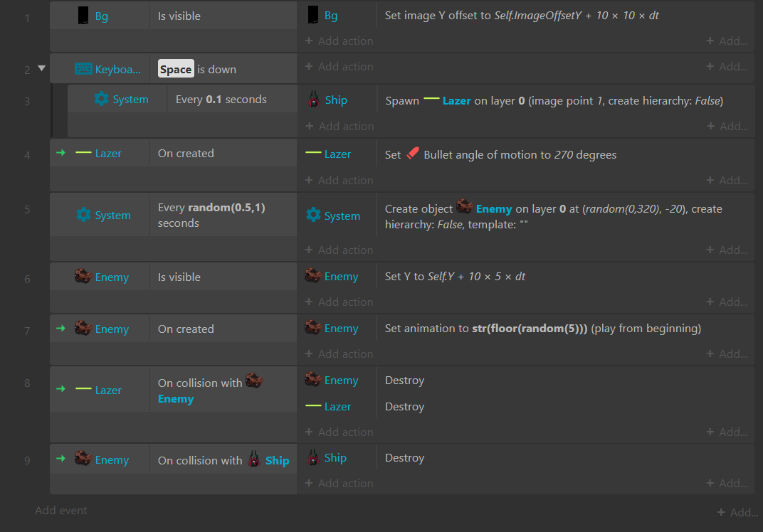Click the Bullet behavior icon in event 4
Viewport: 763px width, 532px height.
(x=413, y=153)
